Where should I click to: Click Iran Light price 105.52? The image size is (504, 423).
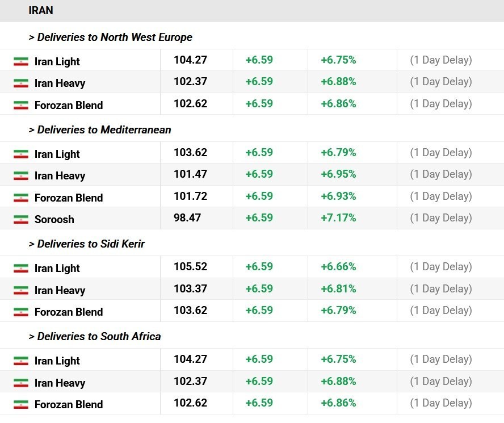point(191,267)
